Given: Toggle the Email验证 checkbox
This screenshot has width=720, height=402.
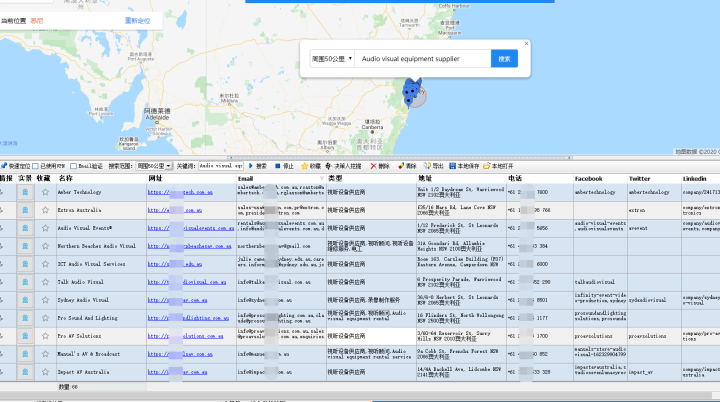Looking at the screenshot, I should click(x=73, y=166).
